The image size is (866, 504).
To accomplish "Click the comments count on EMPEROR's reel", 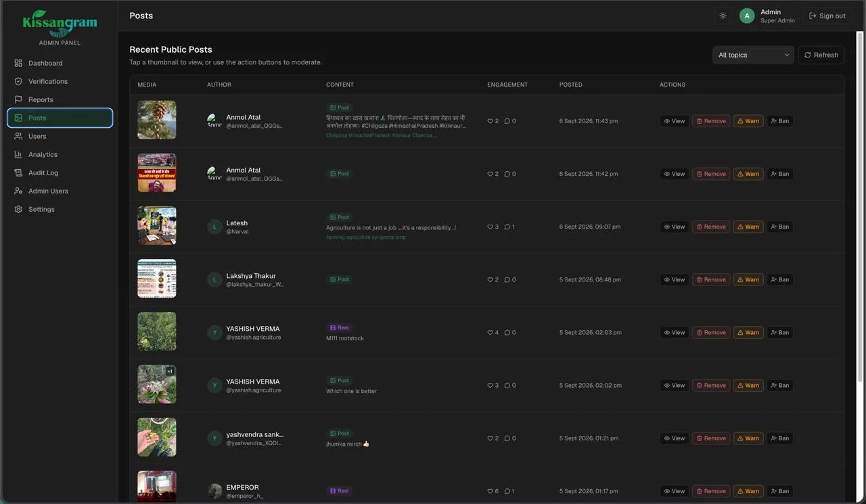I will pyautogui.click(x=509, y=491).
